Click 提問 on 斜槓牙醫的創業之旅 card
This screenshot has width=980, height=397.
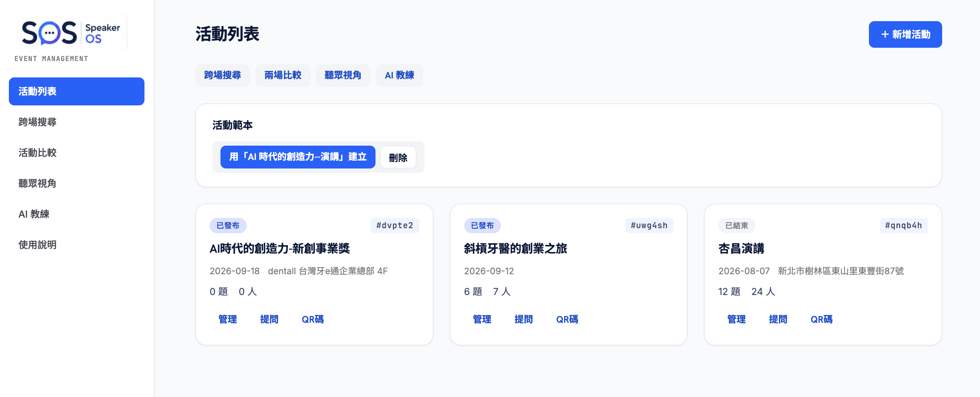(x=523, y=319)
